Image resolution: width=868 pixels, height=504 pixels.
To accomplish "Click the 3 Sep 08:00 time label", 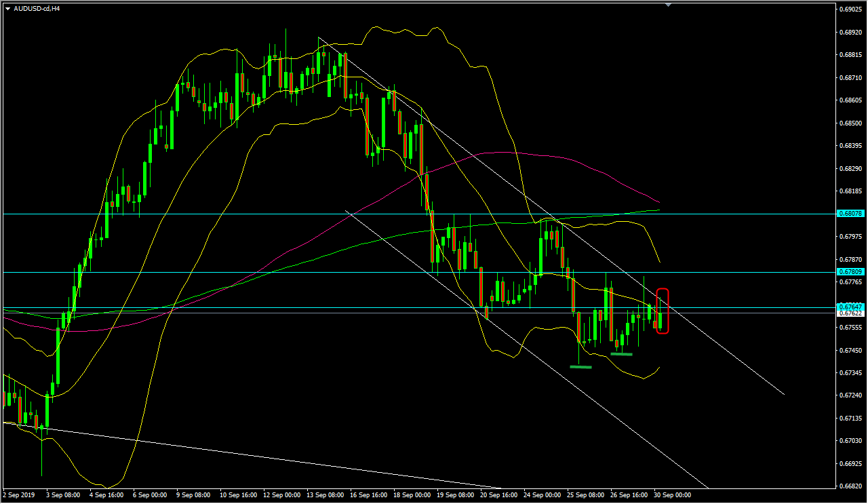I will (64, 496).
